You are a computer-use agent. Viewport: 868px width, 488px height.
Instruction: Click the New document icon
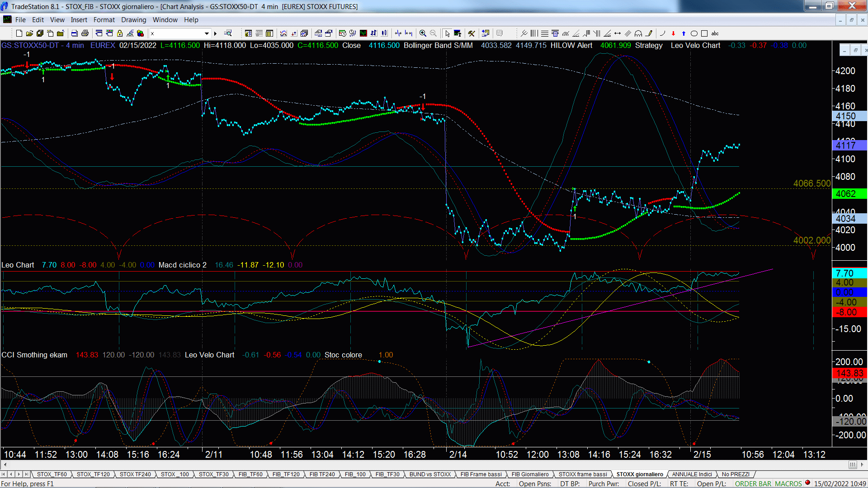[19, 33]
